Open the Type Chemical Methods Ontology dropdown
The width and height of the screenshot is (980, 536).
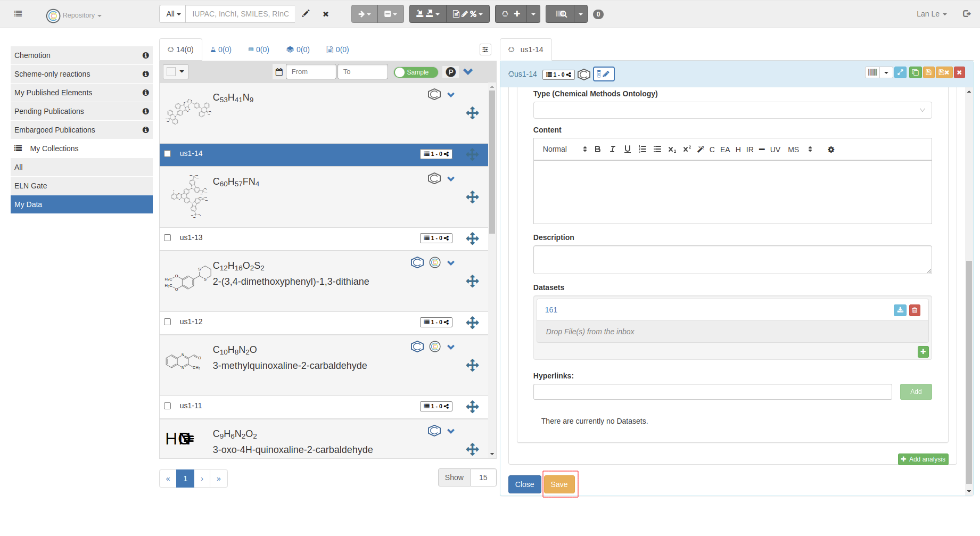(x=732, y=110)
